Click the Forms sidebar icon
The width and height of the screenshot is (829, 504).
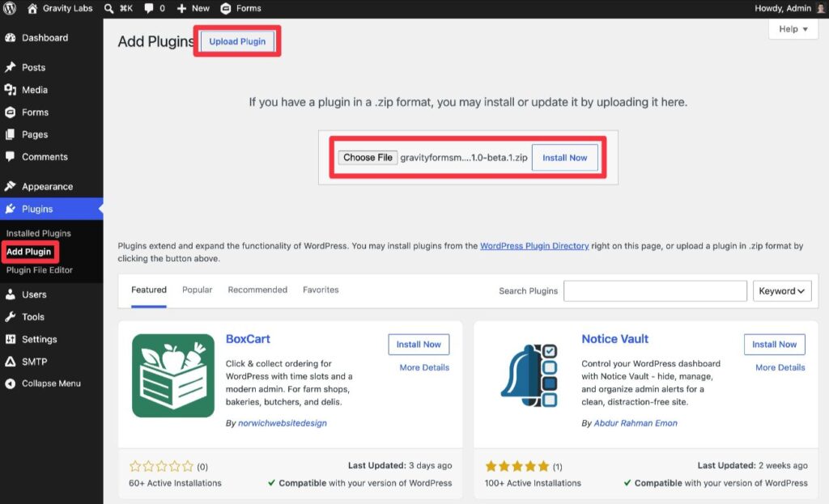pyautogui.click(x=10, y=112)
